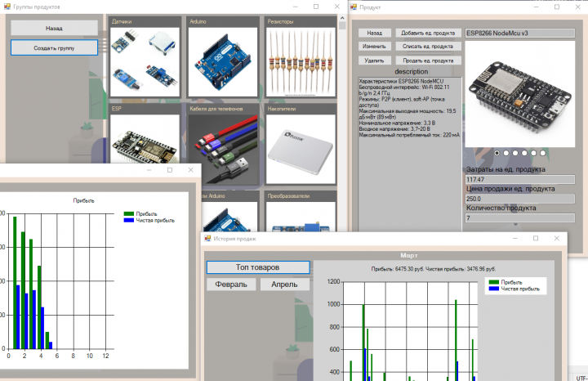Click the Изменить button
This screenshot has width=588, height=381.
tap(374, 46)
